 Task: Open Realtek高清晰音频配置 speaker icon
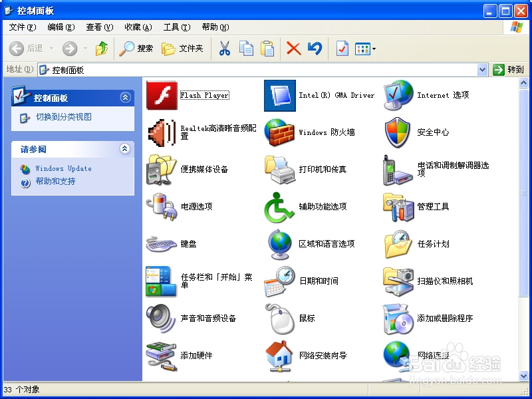click(162, 132)
